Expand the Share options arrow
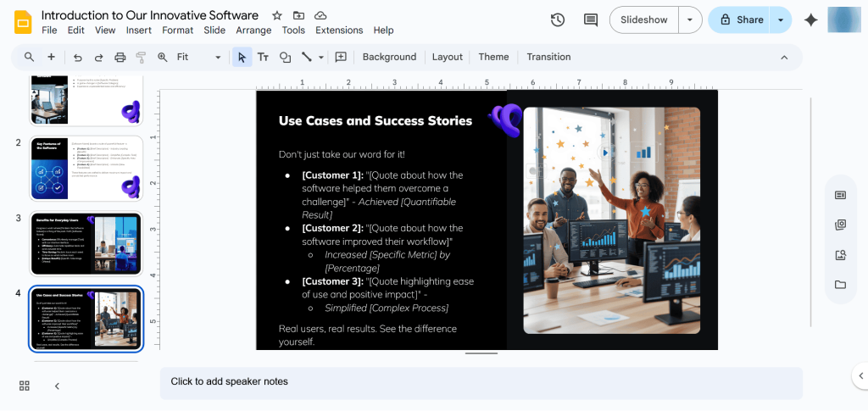The height and width of the screenshot is (411, 868). pos(780,20)
